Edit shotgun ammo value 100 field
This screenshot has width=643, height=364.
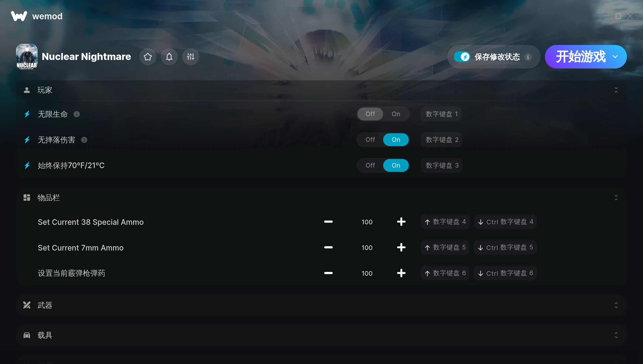point(367,273)
